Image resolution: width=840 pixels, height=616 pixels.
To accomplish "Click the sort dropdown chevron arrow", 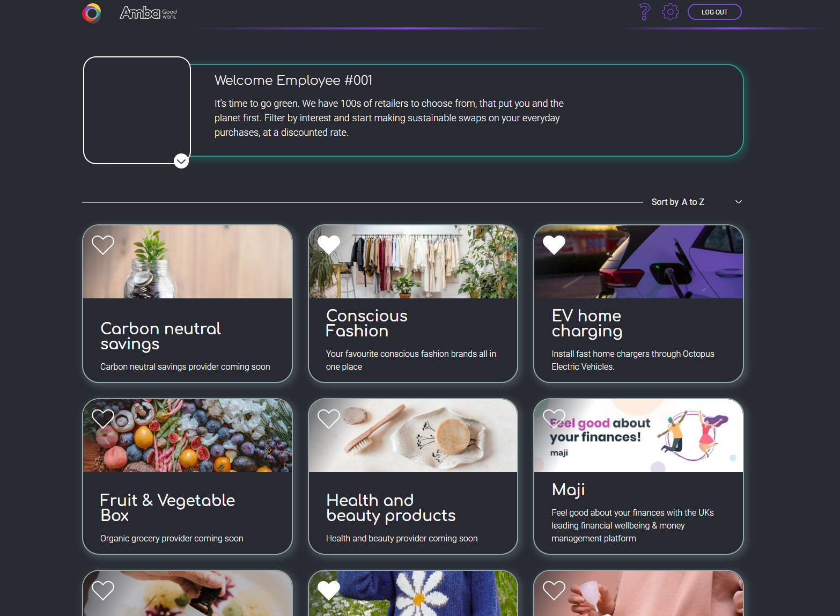I will tap(738, 202).
